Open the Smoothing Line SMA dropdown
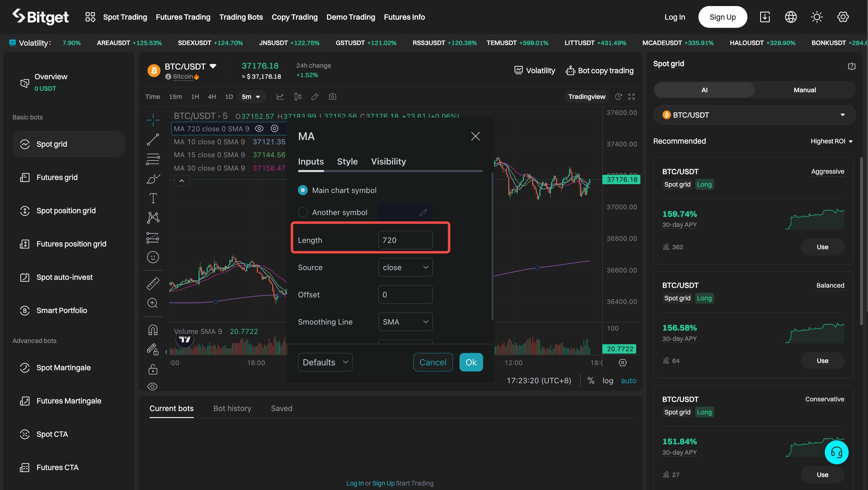This screenshot has width=868, height=490. click(405, 321)
